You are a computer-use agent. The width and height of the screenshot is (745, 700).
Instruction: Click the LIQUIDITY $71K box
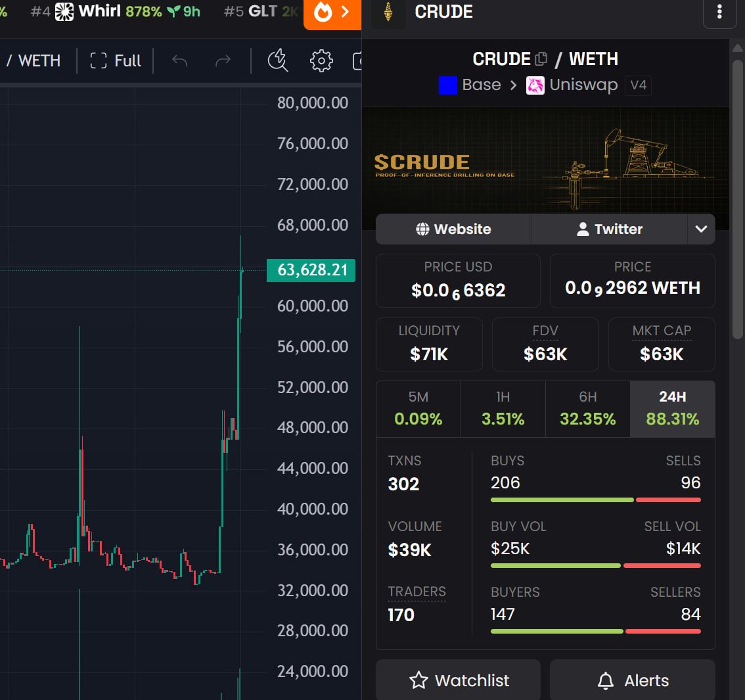tap(429, 344)
